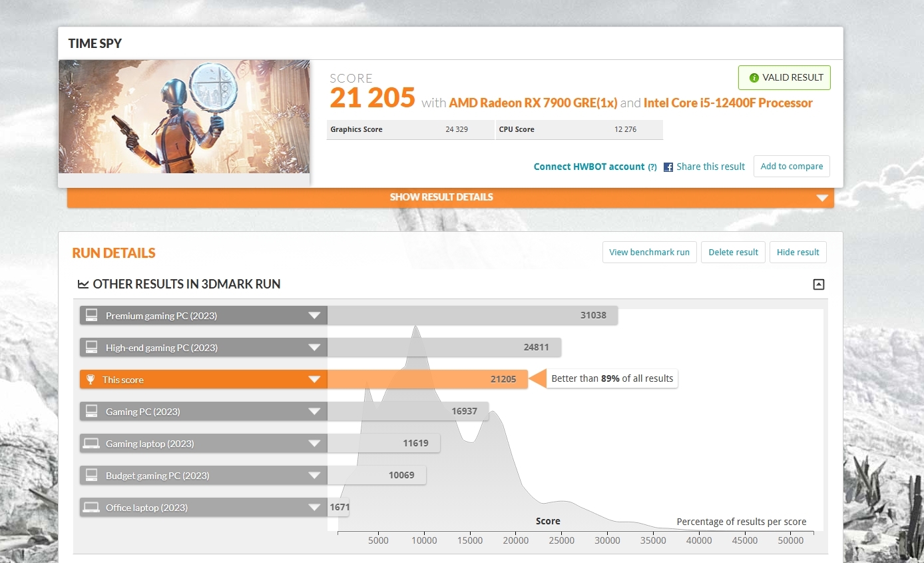Click the Hide result button
The width and height of the screenshot is (924, 563).
(798, 253)
